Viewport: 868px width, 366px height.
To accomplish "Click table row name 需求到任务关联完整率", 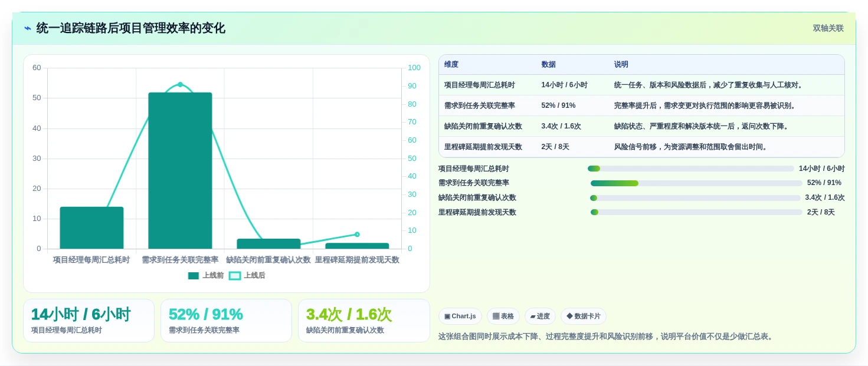I will [x=480, y=106].
